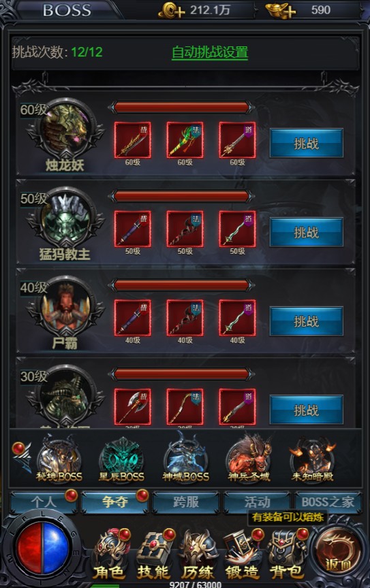Open the 星辰BOSS icon

pos(121,459)
